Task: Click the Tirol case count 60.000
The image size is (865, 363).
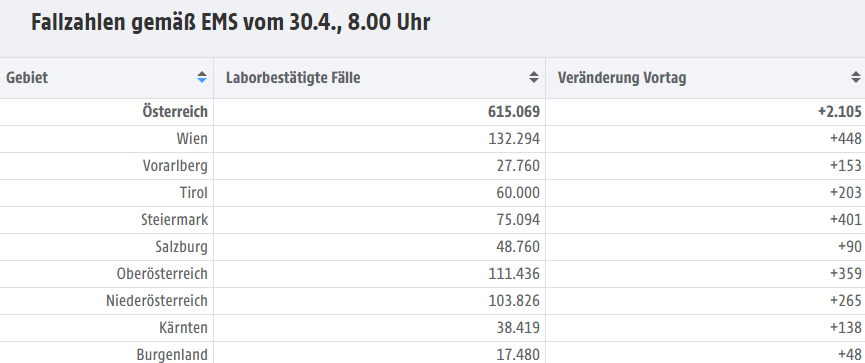Action: (x=517, y=193)
